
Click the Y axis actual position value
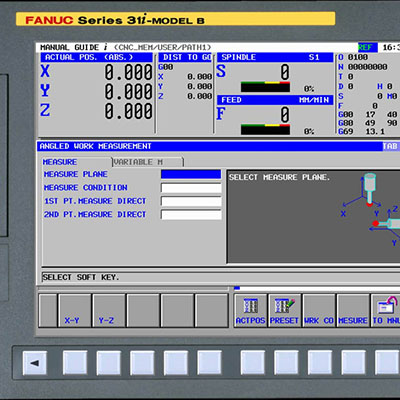[x=129, y=91]
